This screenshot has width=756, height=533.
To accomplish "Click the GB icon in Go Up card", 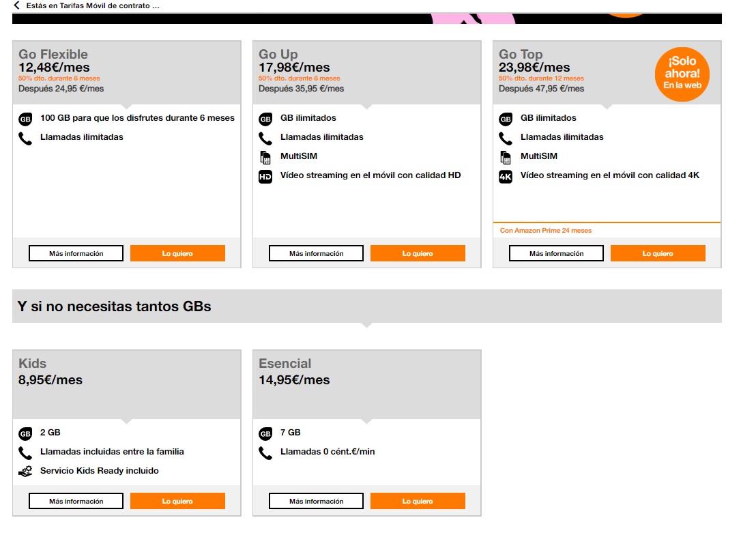I will coord(265,119).
